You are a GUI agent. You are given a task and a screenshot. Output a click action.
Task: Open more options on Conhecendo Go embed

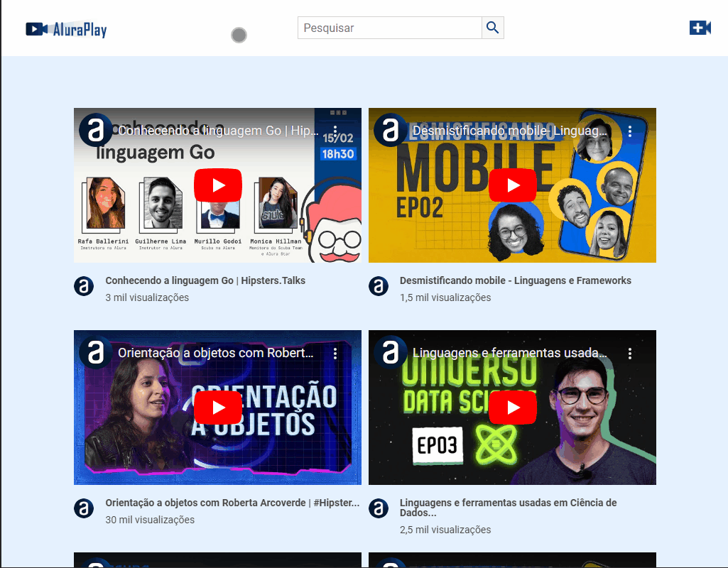point(335,131)
